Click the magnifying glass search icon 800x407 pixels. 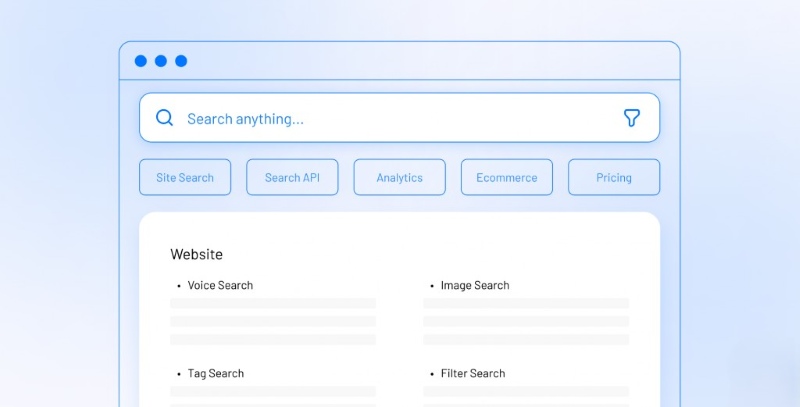point(164,118)
